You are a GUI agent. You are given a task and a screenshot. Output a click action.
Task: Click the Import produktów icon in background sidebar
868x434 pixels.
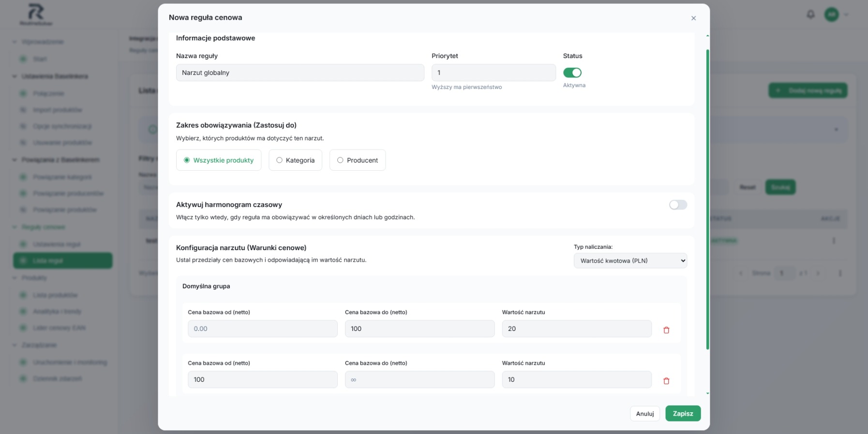[x=23, y=110]
